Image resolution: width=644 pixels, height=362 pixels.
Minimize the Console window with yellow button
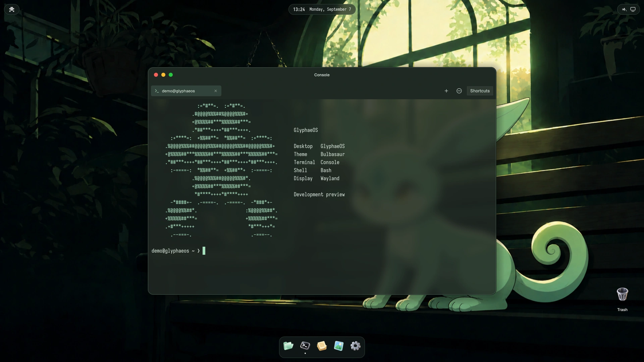pyautogui.click(x=163, y=75)
